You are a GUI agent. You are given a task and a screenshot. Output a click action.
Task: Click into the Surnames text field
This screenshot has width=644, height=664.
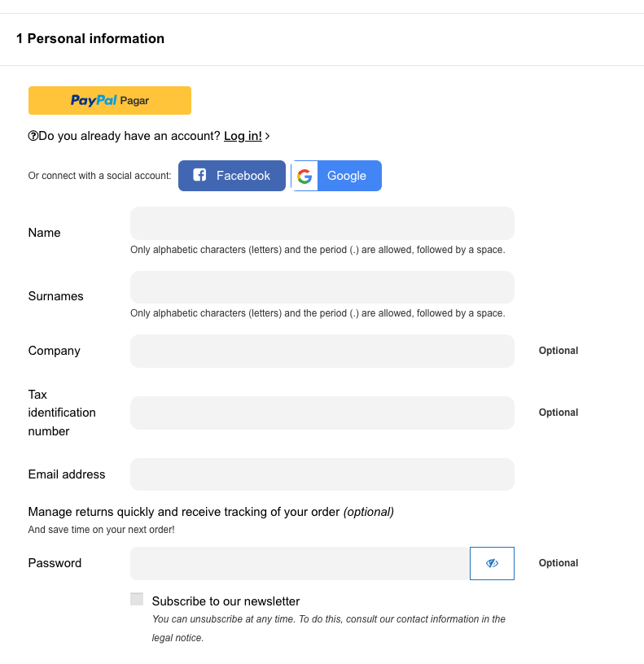[322, 287]
